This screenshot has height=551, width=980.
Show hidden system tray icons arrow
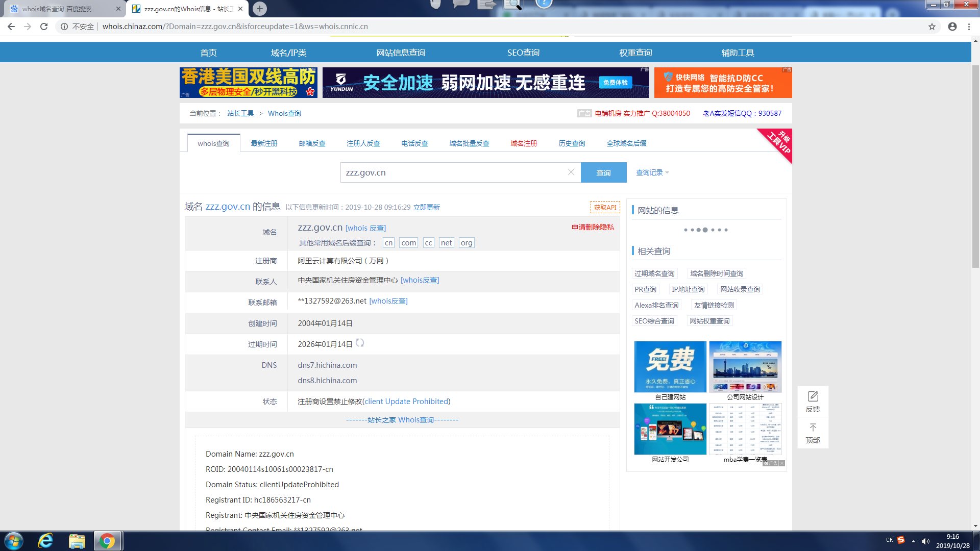(x=913, y=541)
